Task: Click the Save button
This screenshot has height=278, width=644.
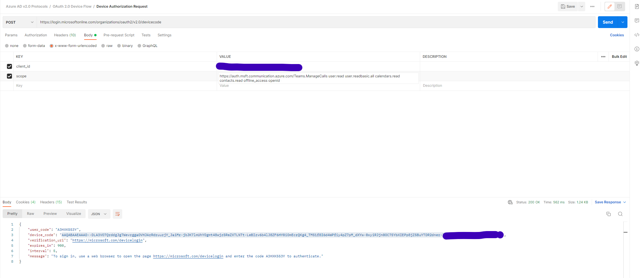Action: coord(568,6)
